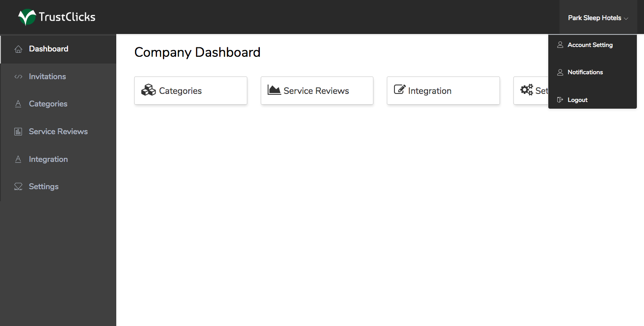Open the Park Sleep Hotels account menu

point(594,18)
